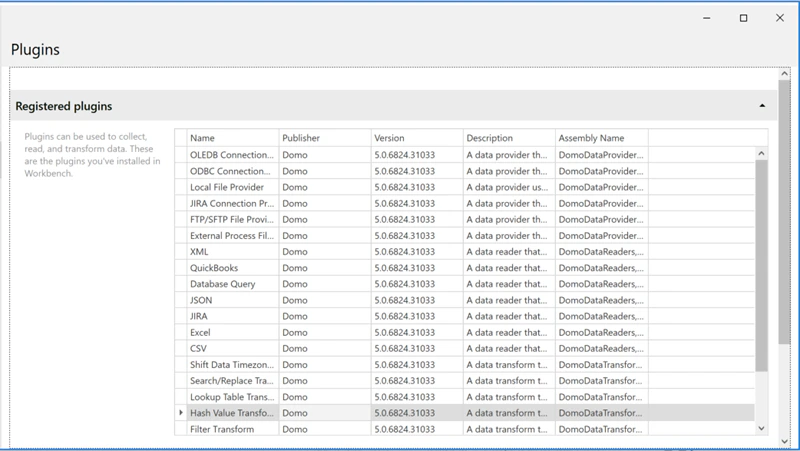Select the Filter Transform plugin row
The image size is (800, 451).
[464, 429]
